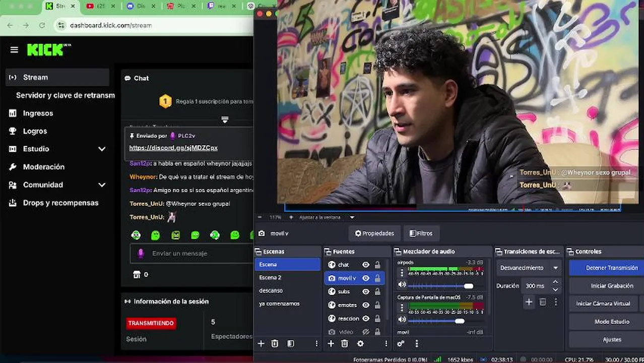Zoom in preview with plus button

coord(291,217)
